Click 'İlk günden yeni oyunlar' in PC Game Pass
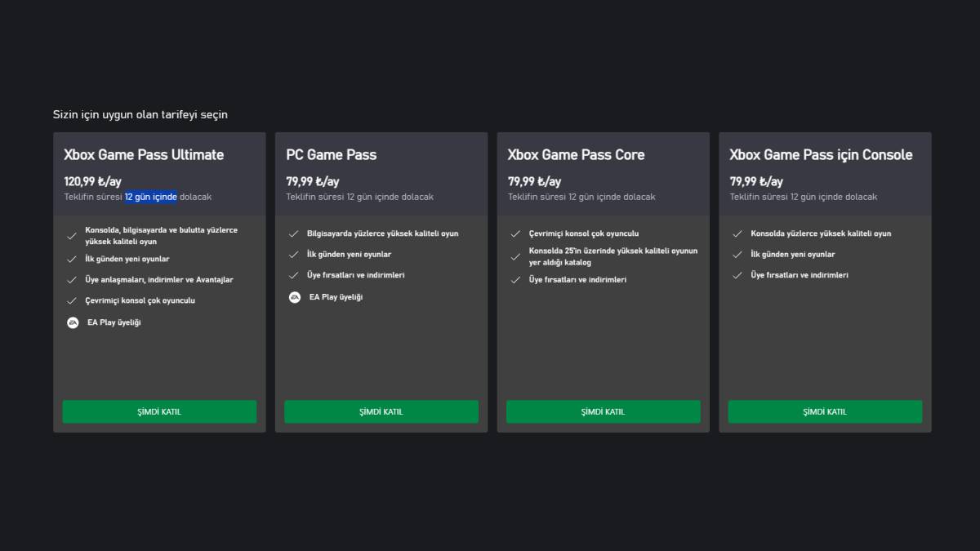 350,254
